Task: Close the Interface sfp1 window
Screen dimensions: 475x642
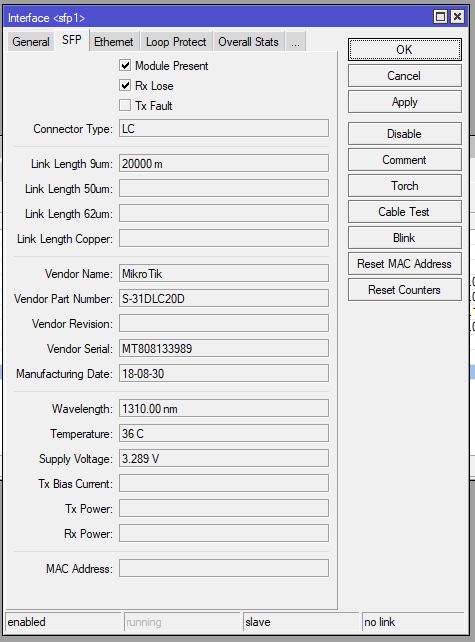Action: click(457, 17)
